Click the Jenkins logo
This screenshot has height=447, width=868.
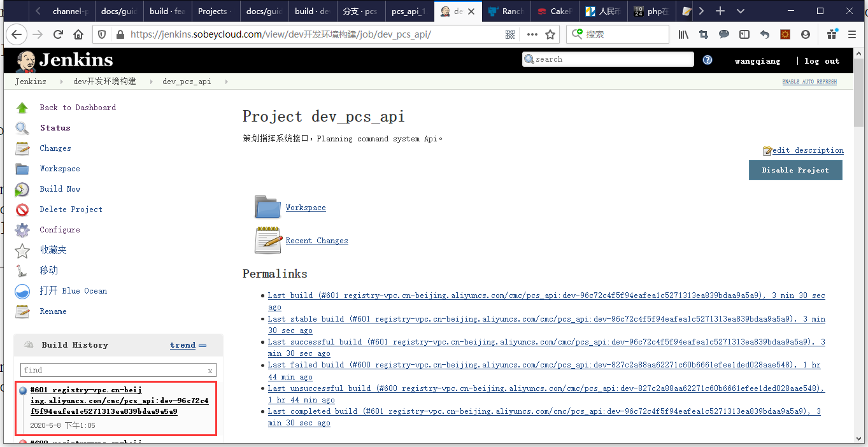(64, 60)
